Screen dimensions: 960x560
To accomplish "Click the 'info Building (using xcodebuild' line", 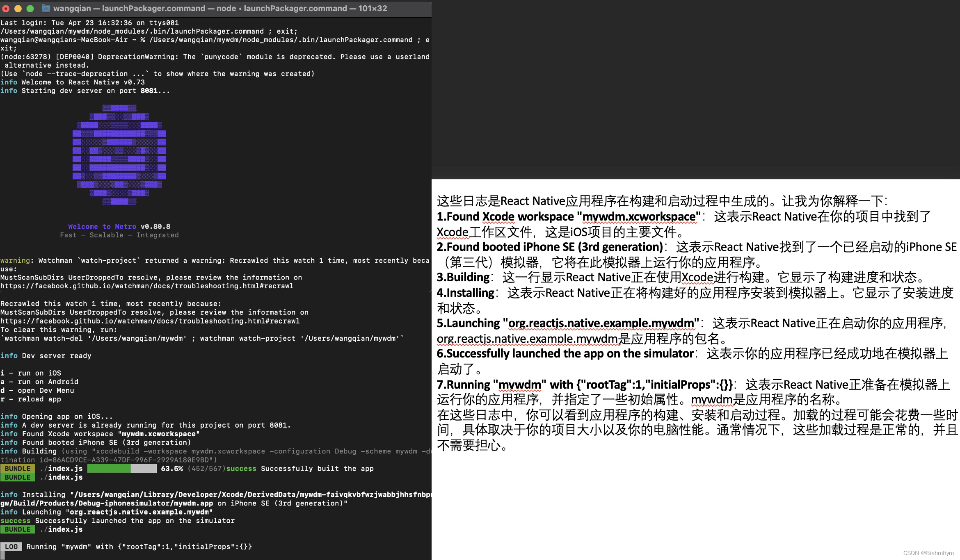I will (215, 451).
